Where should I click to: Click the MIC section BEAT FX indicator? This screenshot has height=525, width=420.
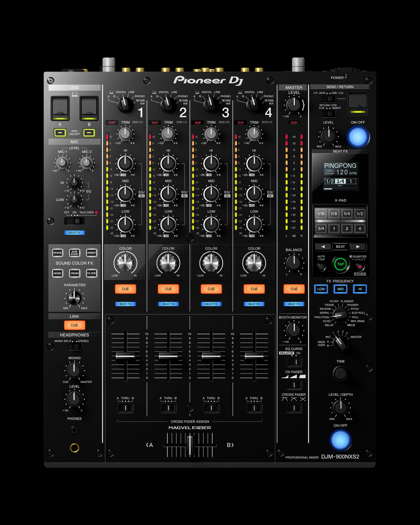74,233
